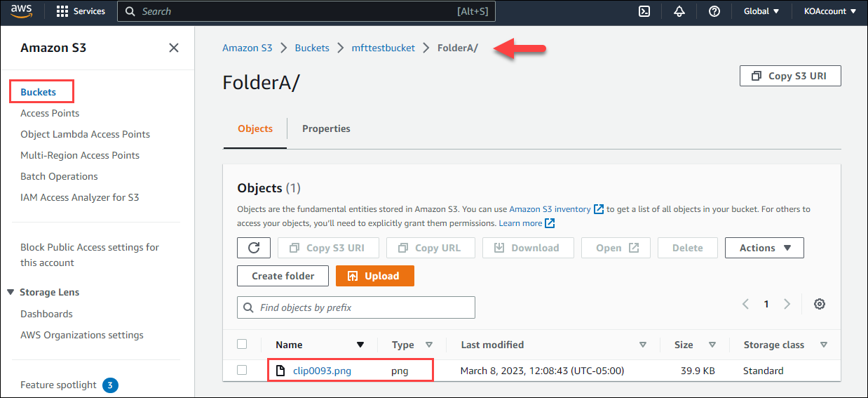868x398 pixels.
Task: Click the Create folder button
Action: pos(283,276)
